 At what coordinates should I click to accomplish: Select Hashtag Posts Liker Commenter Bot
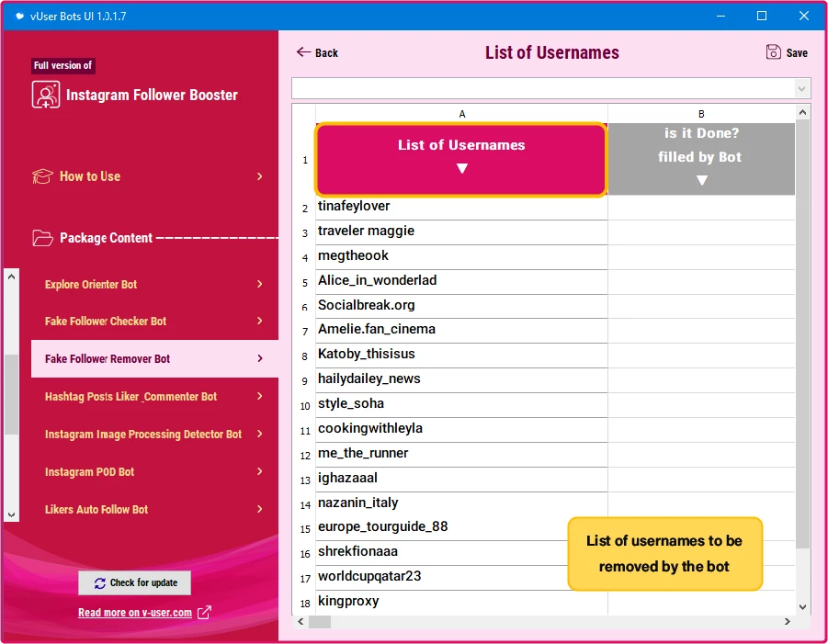(154, 396)
